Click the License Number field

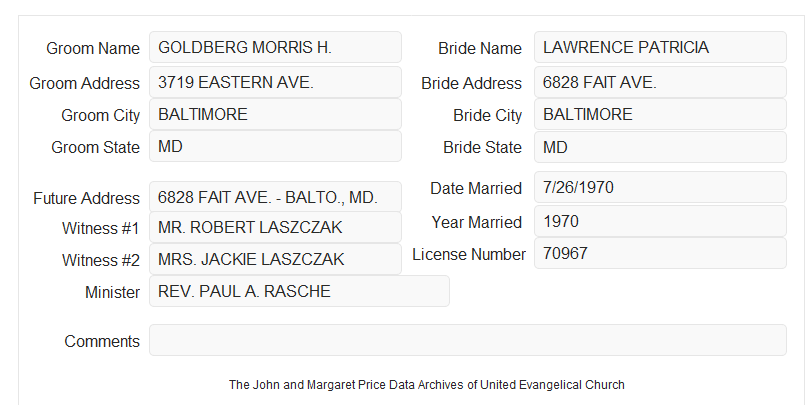click(660, 253)
